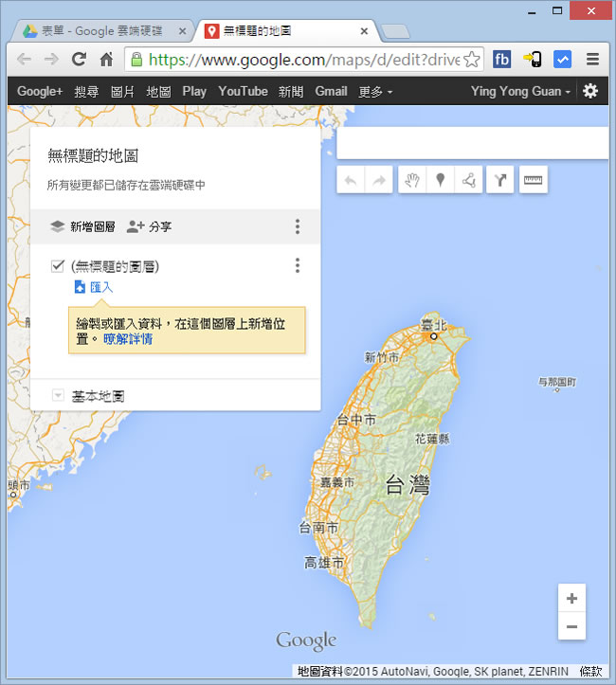Screen dimensions: 616x685
Task: Click 圖片 in the Google bar
Action: coord(122,92)
